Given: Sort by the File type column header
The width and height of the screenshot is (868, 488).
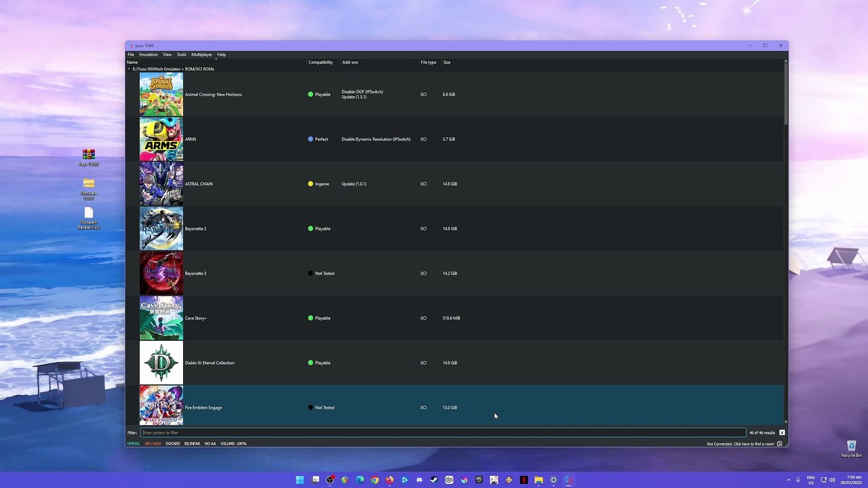Looking at the screenshot, I should (x=429, y=62).
